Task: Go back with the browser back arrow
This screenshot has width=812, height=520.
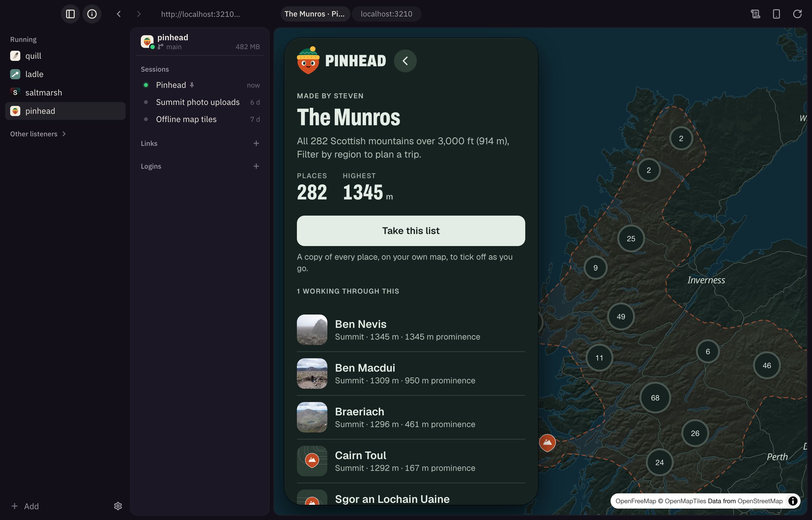Action: pyautogui.click(x=119, y=14)
